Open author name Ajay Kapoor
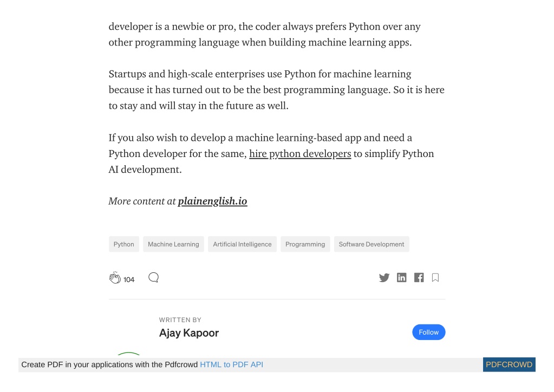Viewport: 554px width, 392px height. coord(189,333)
